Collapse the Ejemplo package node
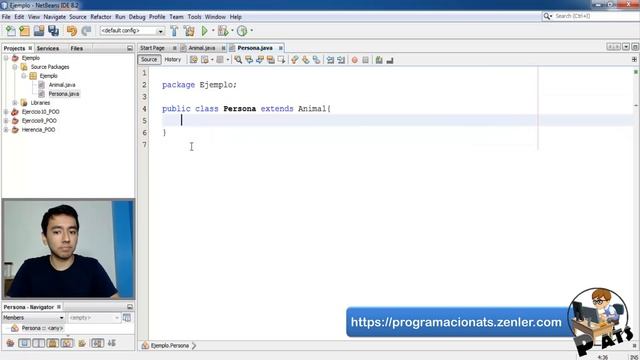The image size is (640, 360). [24, 76]
